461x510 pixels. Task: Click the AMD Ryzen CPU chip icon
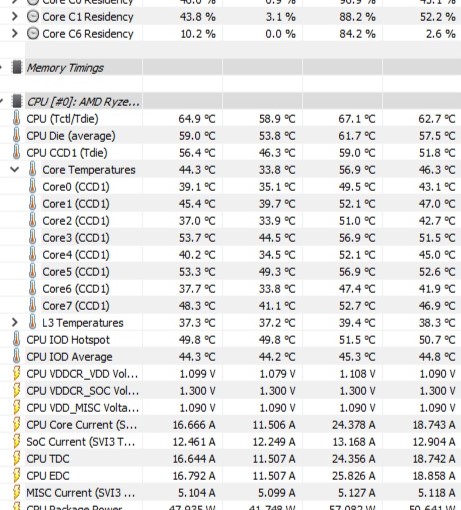coord(17,101)
